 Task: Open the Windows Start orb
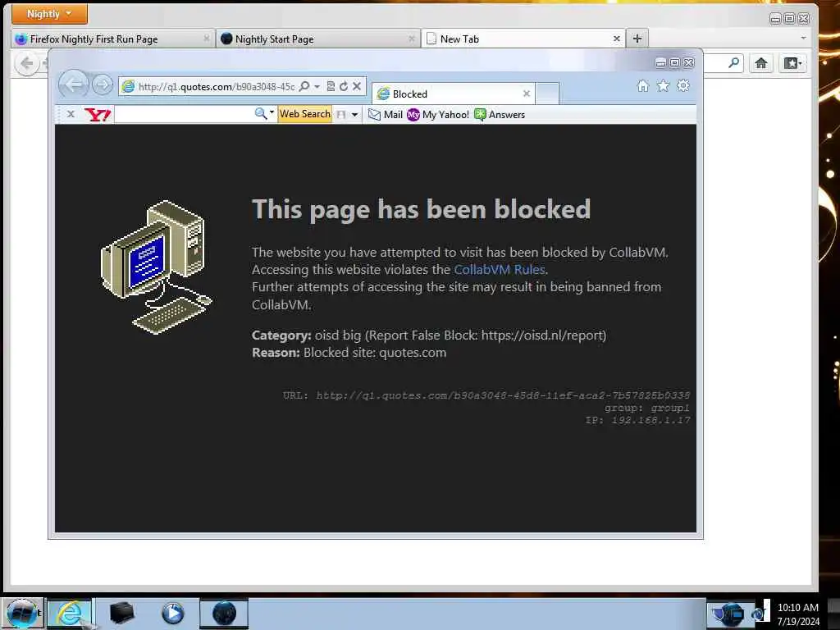click(x=22, y=614)
